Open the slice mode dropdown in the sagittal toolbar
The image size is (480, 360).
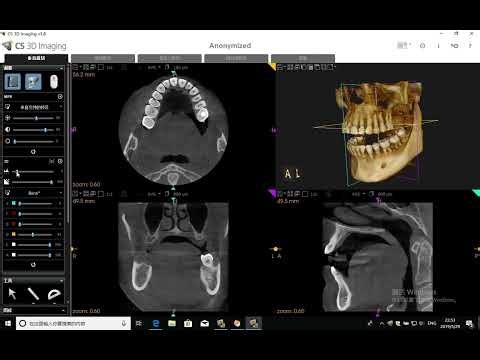click(x=358, y=194)
